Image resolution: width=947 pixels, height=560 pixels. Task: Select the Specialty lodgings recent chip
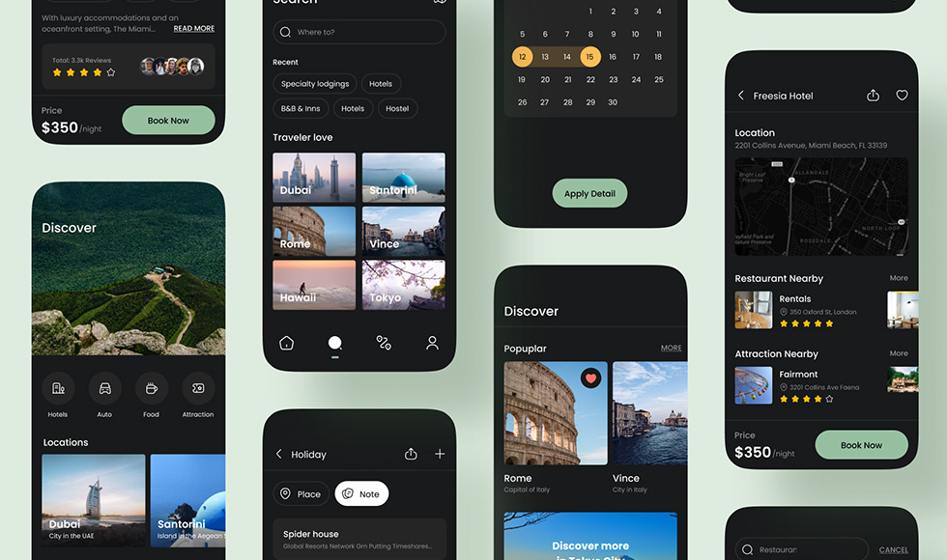[315, 84]
